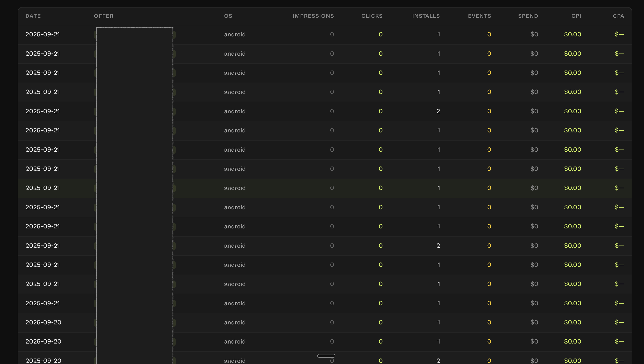The height and width of the screenshot is (364, 644).
Task: Sort by INSTALLS column header
Action: (x=426, y=16)
